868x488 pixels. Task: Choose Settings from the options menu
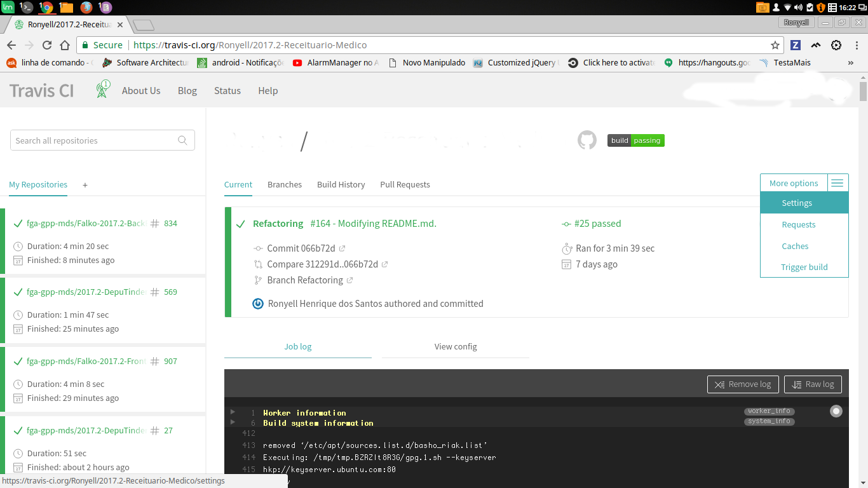pyautogui.click(x=804, y=203)
